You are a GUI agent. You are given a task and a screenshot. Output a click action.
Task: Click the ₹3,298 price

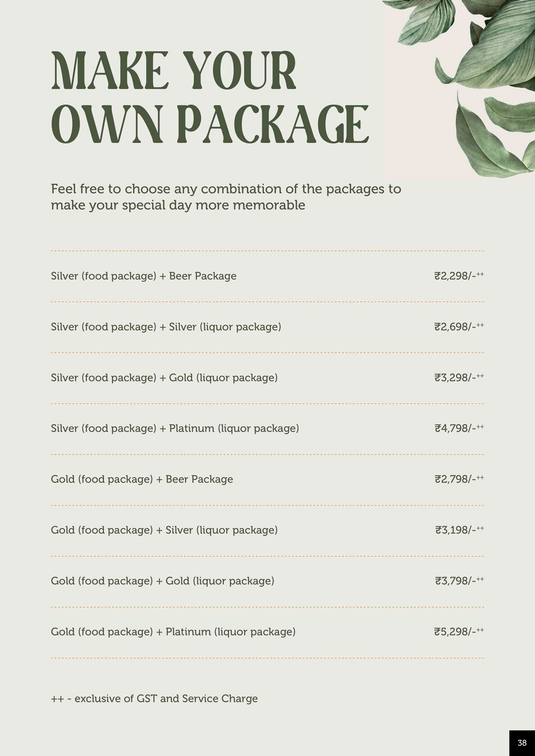point(459,378)
